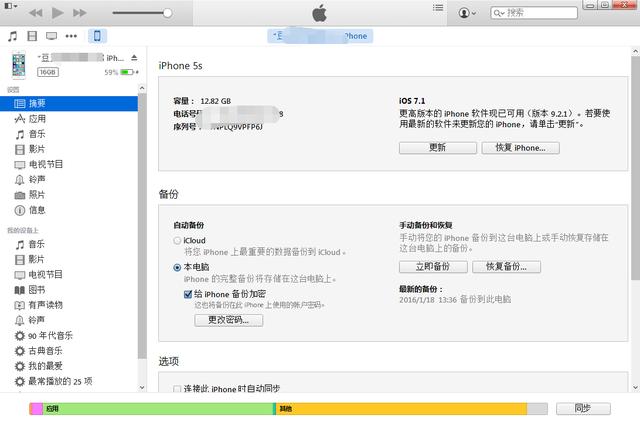Viewport: 640px width, 425px height.
Task: Play the current track
Action: tap(58, 13)
